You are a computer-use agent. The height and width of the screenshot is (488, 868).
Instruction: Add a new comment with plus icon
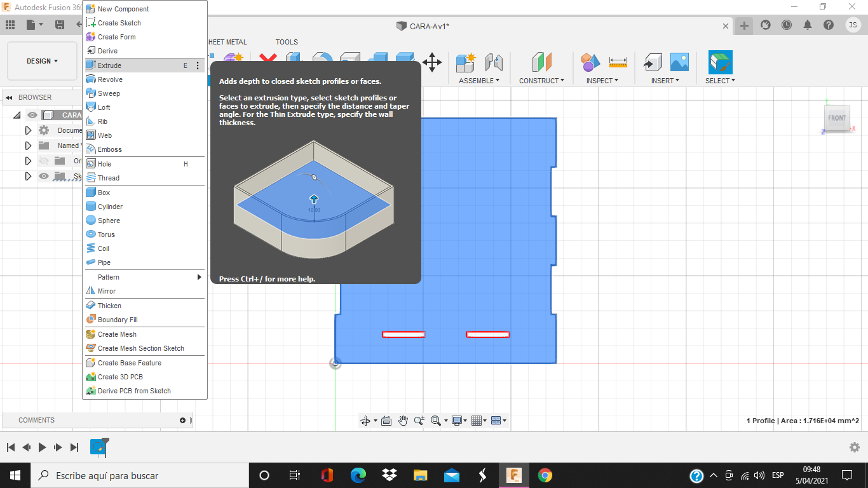[183, 421]
